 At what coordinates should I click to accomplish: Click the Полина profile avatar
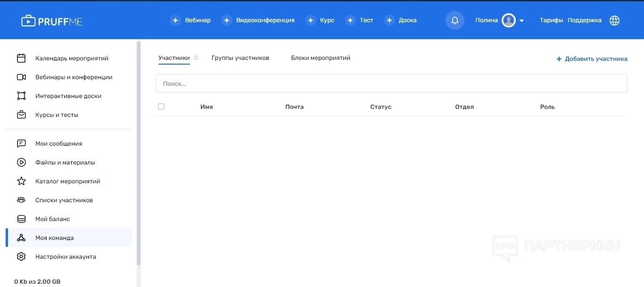coord(508,20)
